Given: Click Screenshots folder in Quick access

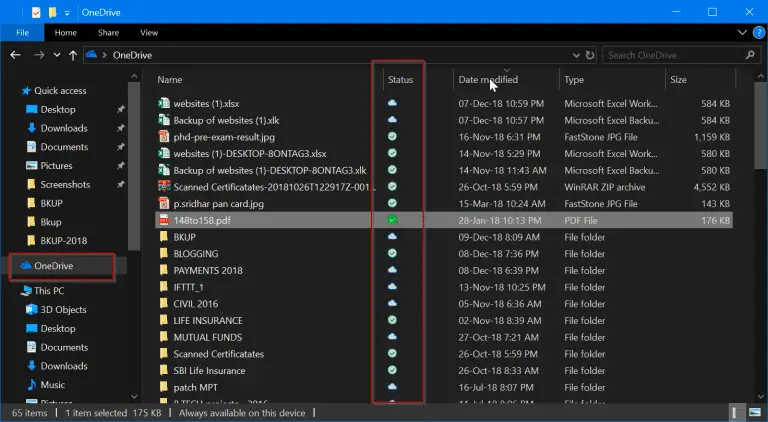Looking at the screenshot, I should [x=65, y=185].
